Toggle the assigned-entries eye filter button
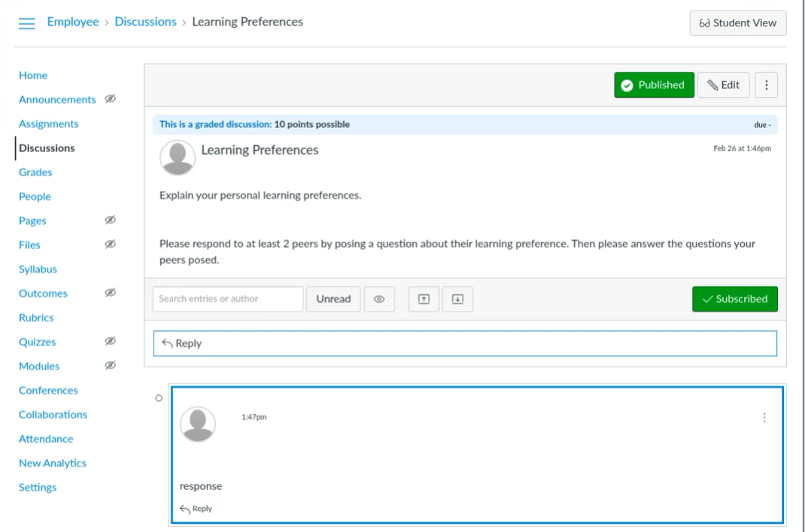The width and height of the screenshot is (805, 532). tap(380, 299)
